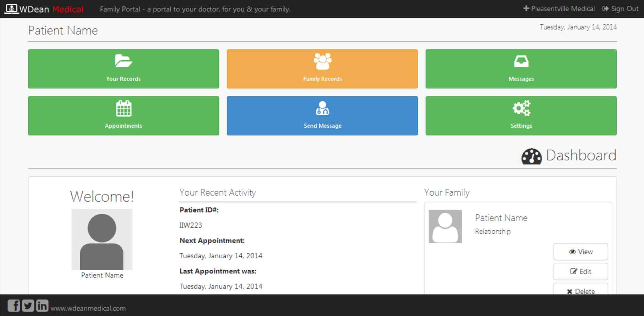644x316 pixels.
Task: Click the Family Portal tagline text
Action: (x=195, y=9)
